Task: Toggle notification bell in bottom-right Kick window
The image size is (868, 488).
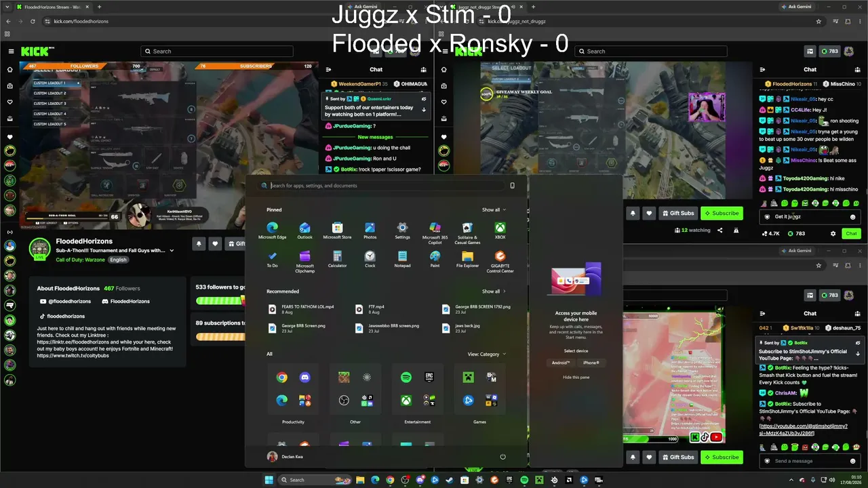Action: pyautogui.click(x=633, y=457)
